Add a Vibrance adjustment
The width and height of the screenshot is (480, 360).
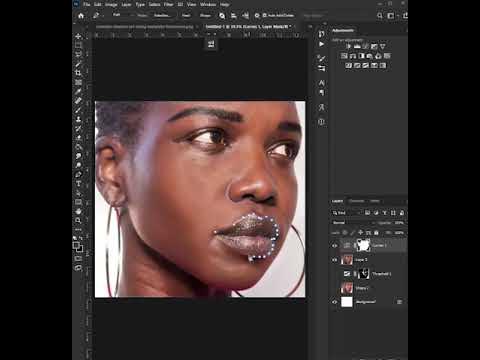click(x=383, y=46)
